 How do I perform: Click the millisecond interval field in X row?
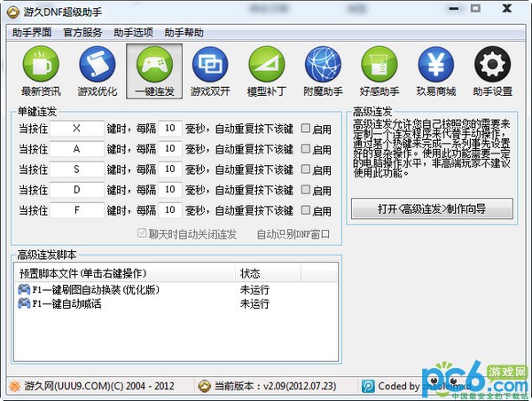point(170,129)
